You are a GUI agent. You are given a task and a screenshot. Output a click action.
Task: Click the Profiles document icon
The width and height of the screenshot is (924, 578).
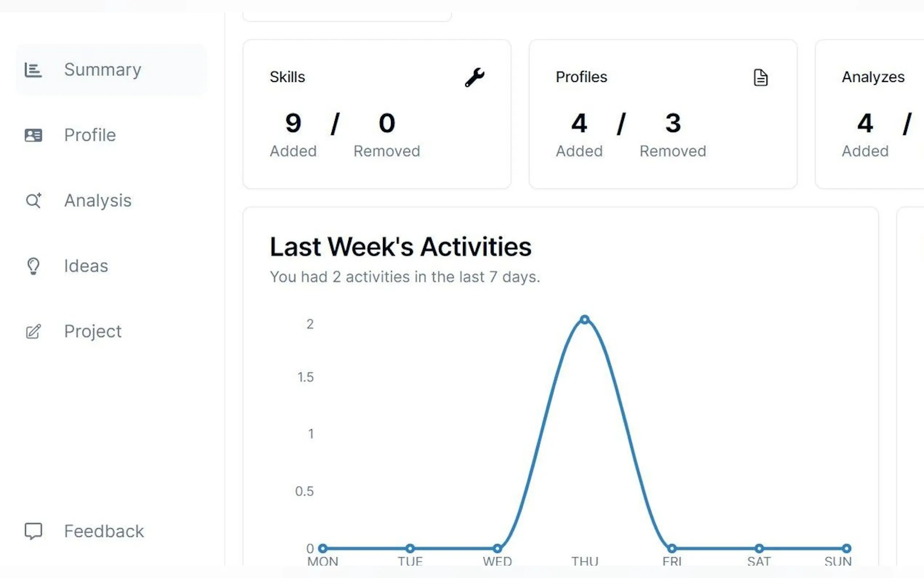(760, 78)
